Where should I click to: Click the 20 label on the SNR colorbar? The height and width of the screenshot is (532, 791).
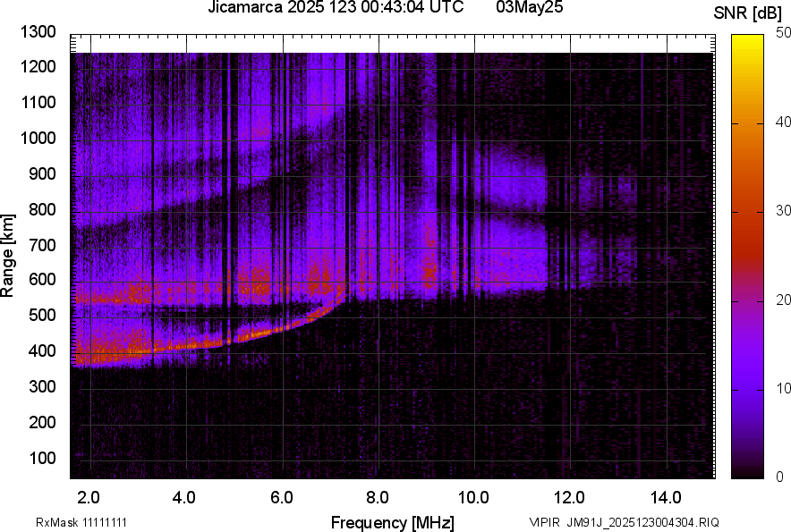[784, 300]
